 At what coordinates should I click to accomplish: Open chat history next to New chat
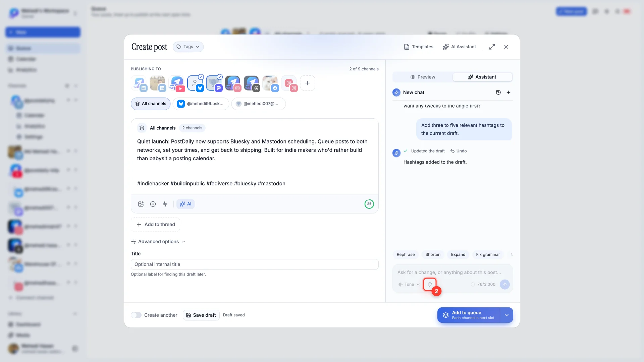(498, 93)
